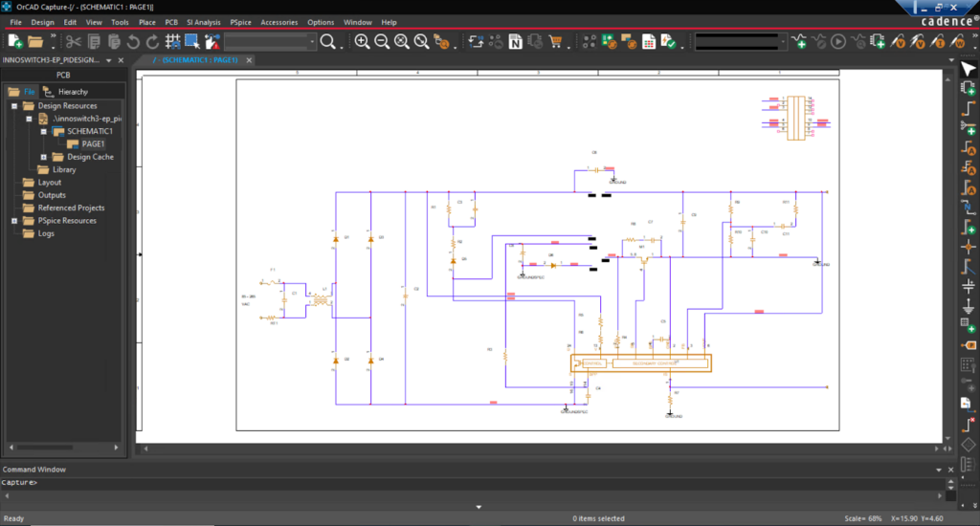Open the SI Analysis menu
This screenshot has width=980, height=526.
tap(204, 23)
